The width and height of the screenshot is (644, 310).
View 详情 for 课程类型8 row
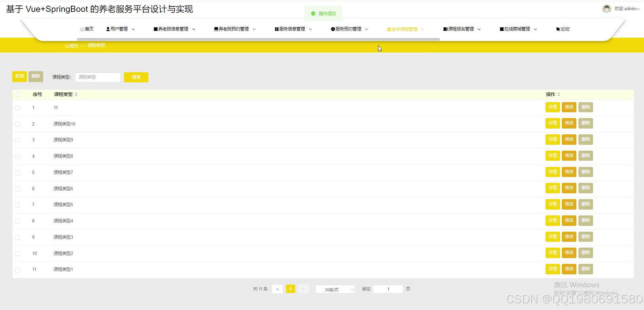click(x=553, y=156)
